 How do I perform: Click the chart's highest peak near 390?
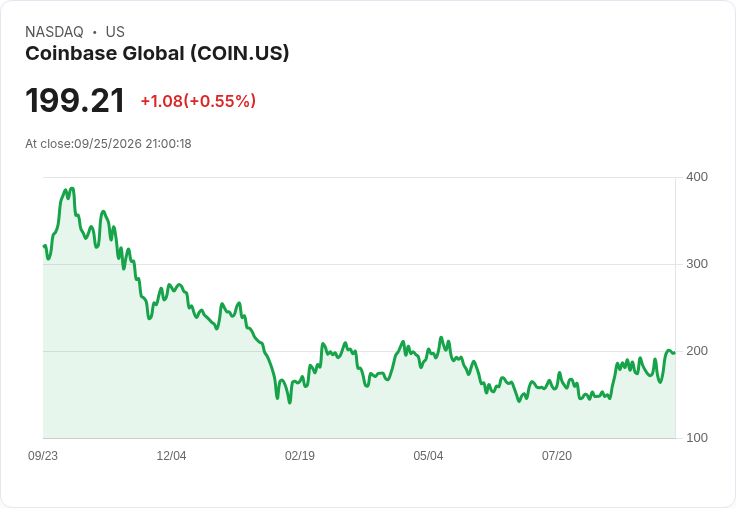click(x=71, y=189)
